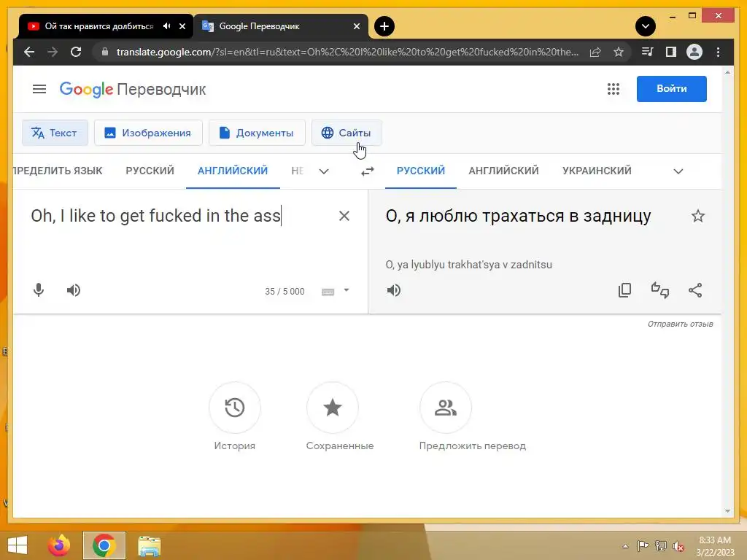Clear the source text with the X

[344, 216]
